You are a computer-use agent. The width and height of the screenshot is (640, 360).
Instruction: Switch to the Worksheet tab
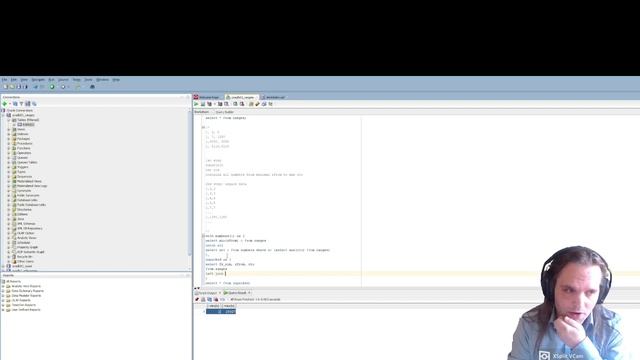click(202, 112)
